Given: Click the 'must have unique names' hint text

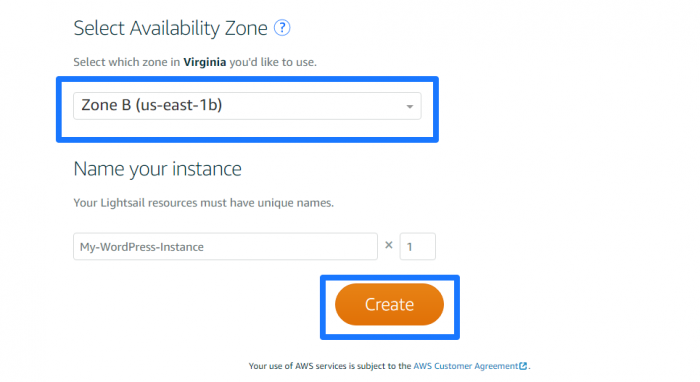Looking at the screenshot, I should [x=267, y=203].
